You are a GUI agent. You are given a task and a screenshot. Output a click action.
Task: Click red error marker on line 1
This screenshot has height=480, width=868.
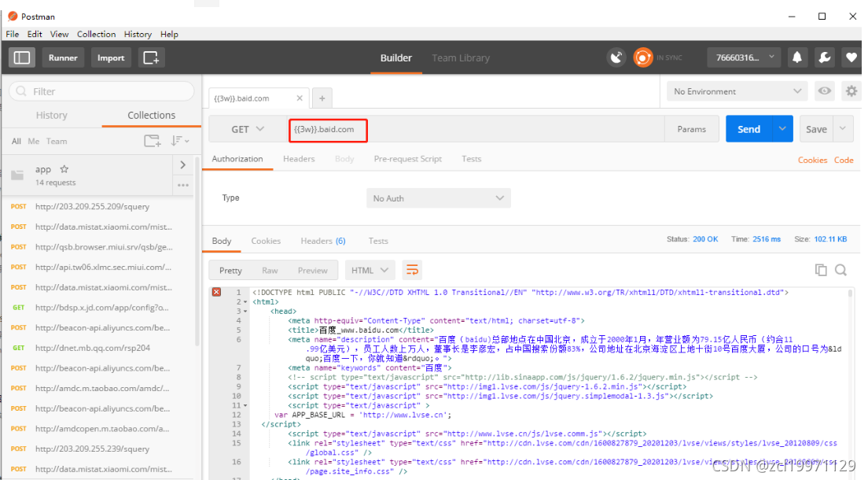216,292
